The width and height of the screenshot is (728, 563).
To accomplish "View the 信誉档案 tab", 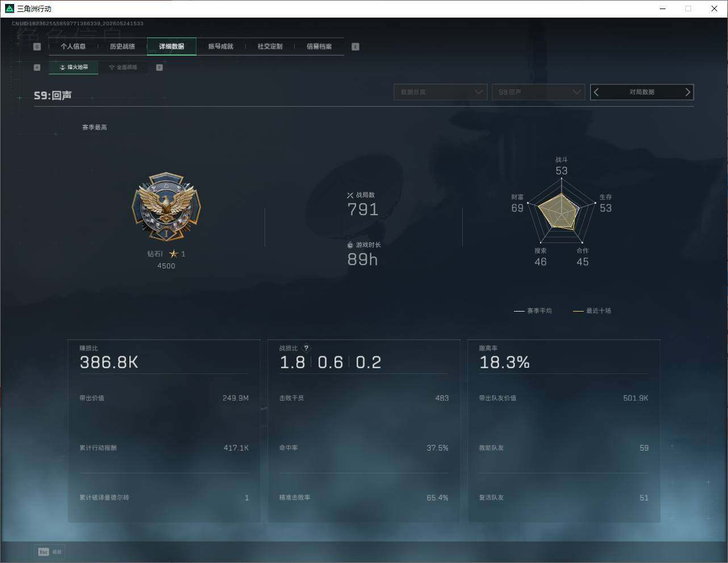I will (x=319, y=47).
